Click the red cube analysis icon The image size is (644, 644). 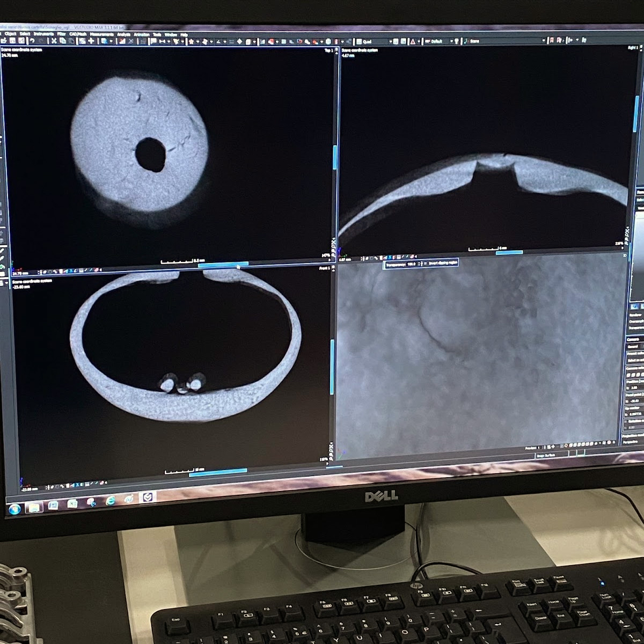coord(270,41)
